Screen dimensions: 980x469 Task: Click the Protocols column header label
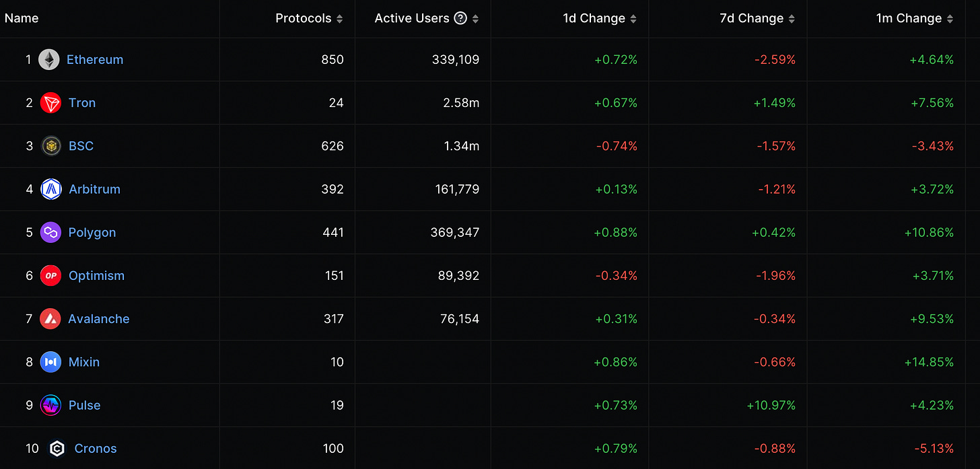point(304,18)
